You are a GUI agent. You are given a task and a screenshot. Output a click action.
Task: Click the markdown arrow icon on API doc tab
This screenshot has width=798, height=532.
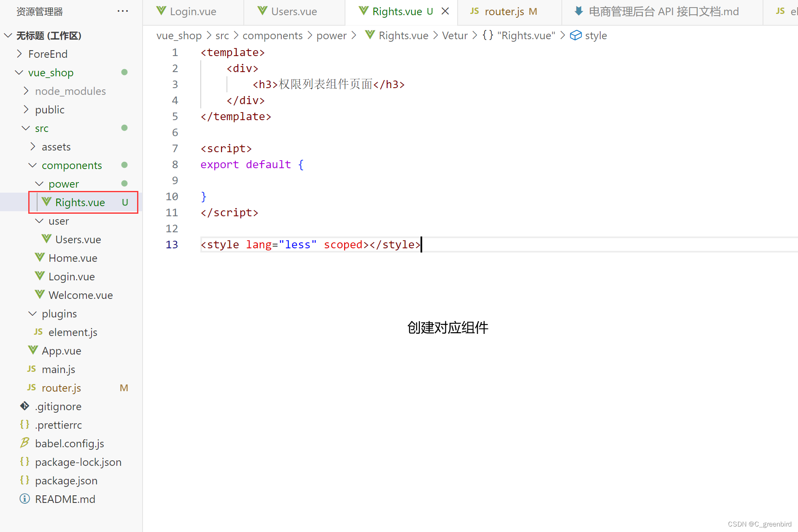(579, 11)
